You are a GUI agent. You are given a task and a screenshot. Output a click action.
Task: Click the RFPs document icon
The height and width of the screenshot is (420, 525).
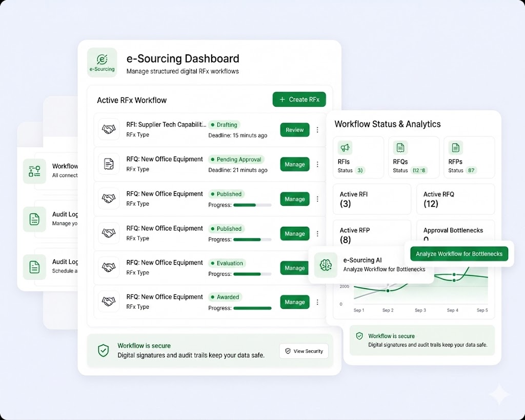tap(455, 147)
